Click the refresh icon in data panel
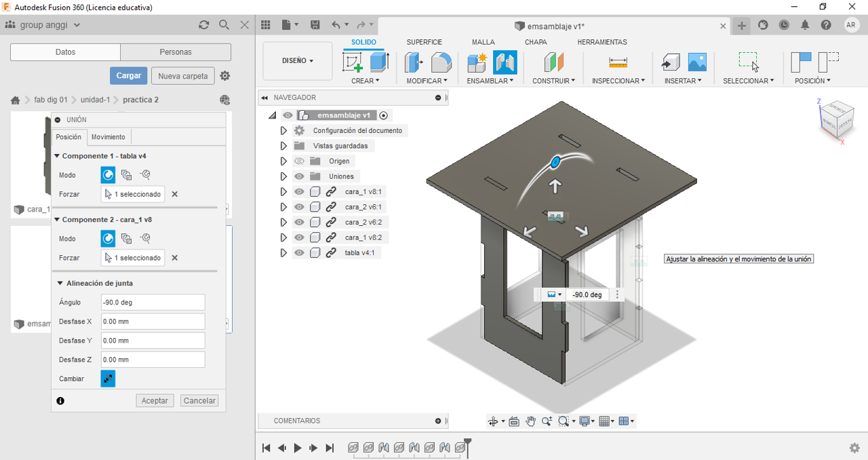 [203, 25]
